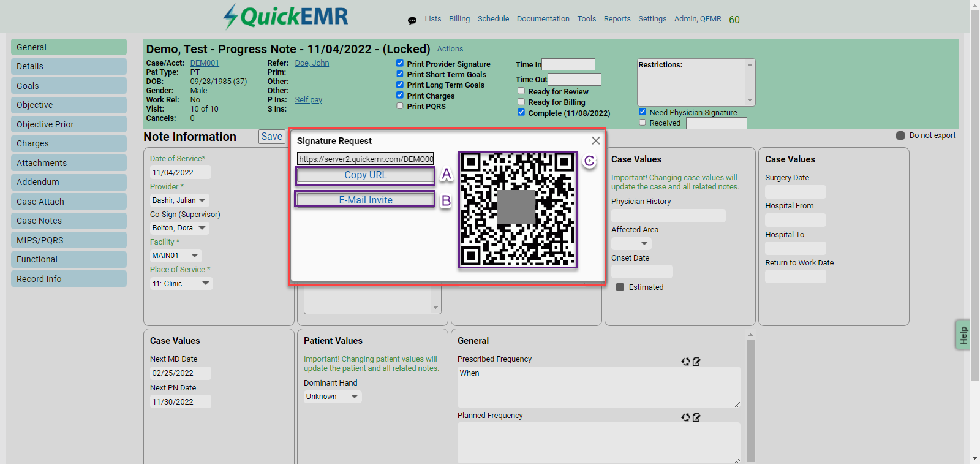The width and height of the screenshot is (980, 464).
Task: Click the E-Mail Invite button
Action: [366, 200]
